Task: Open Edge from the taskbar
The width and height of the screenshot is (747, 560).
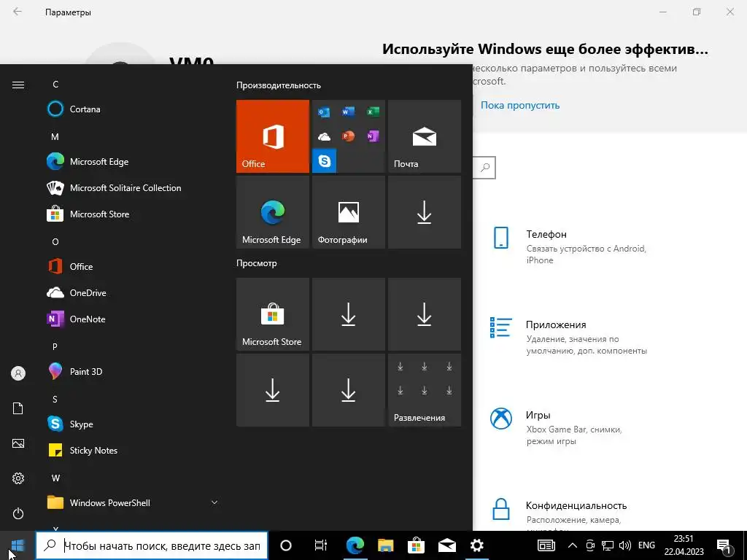Action: coord(355,545)
